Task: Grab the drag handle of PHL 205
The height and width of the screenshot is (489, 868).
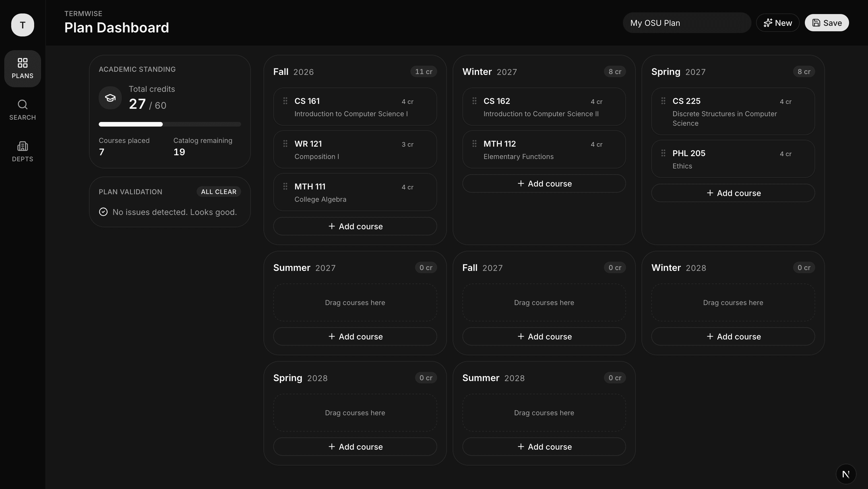Action: coord(663,153)
